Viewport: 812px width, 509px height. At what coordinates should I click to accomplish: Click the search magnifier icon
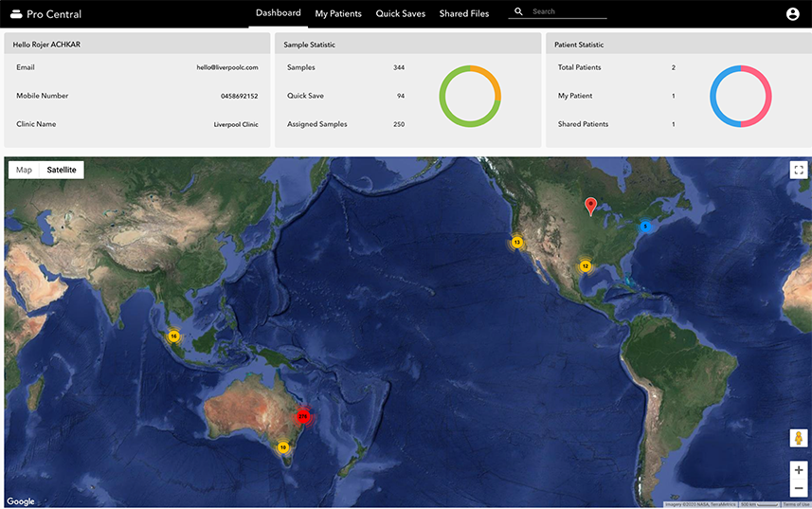[x=518, y=12]
